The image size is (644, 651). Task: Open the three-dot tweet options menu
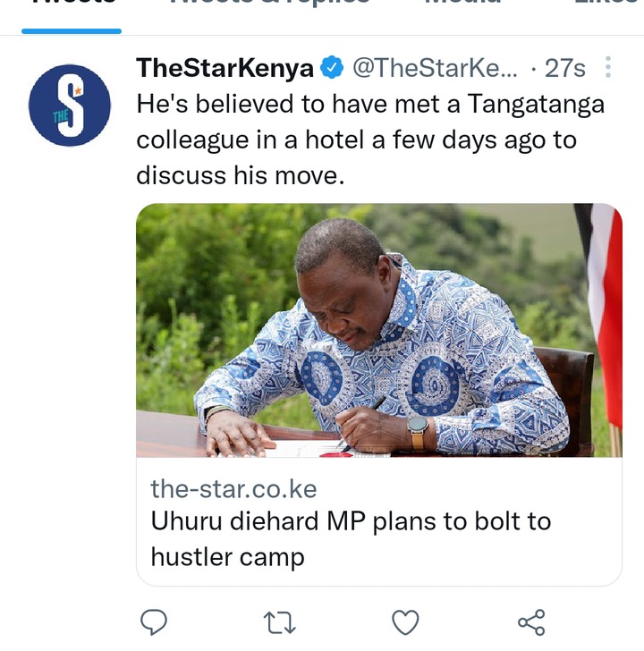608,67
